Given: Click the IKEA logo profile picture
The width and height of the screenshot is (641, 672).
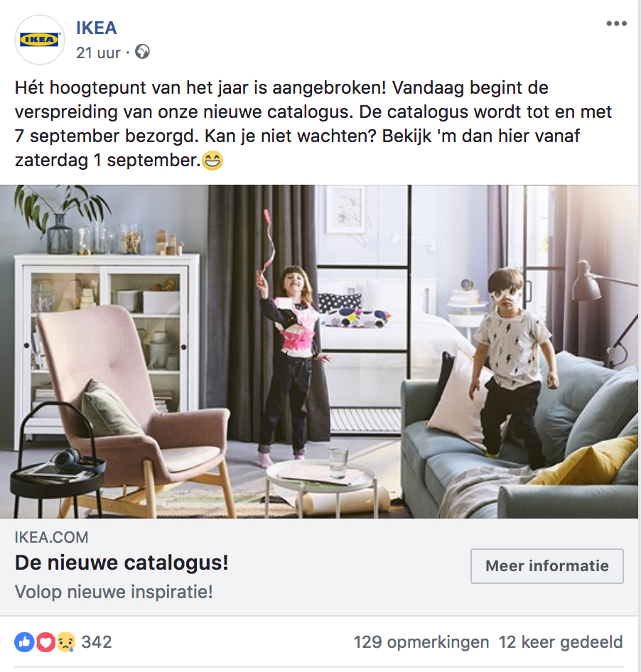Looking at the screenshot, I should [x=40, y=40].
